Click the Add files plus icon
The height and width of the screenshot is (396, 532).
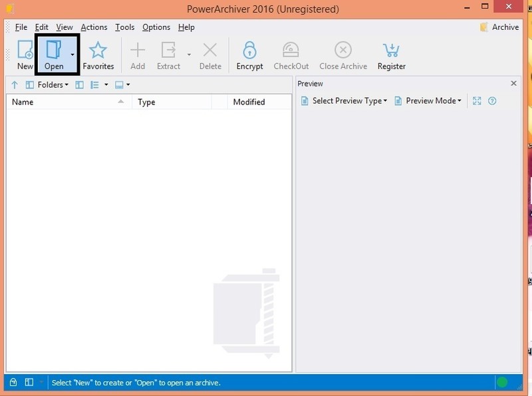138,50
